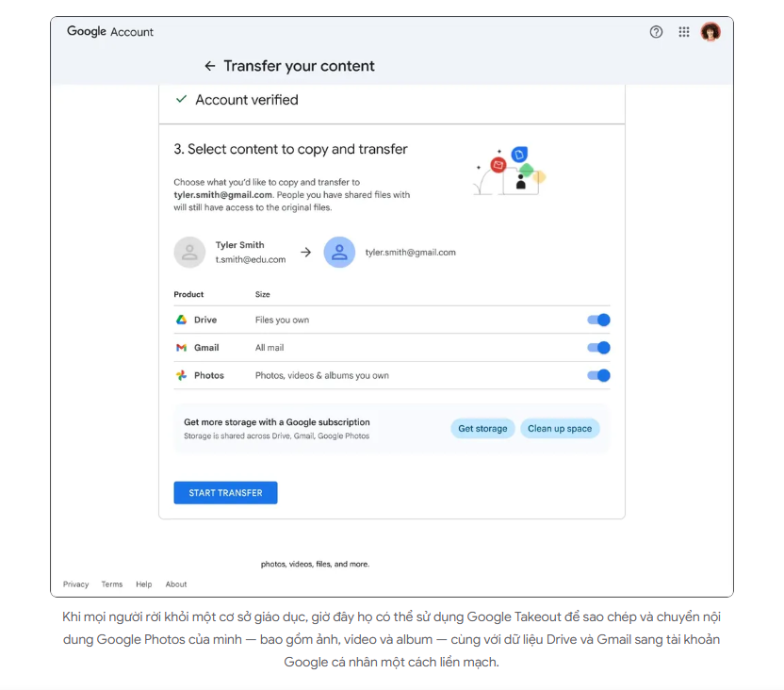Click the back arrow beside Transfer your content
This screenshot has height=690, width=784.
click(210, 66)
